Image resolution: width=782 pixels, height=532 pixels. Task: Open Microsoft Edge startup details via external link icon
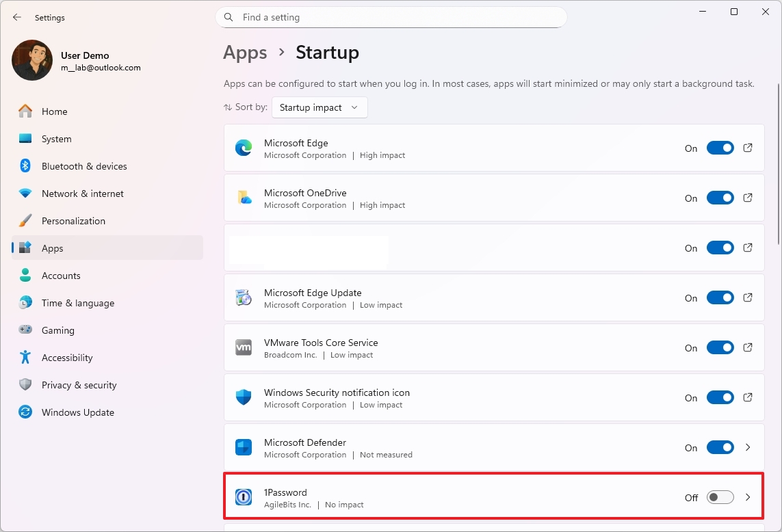[747, 148]
